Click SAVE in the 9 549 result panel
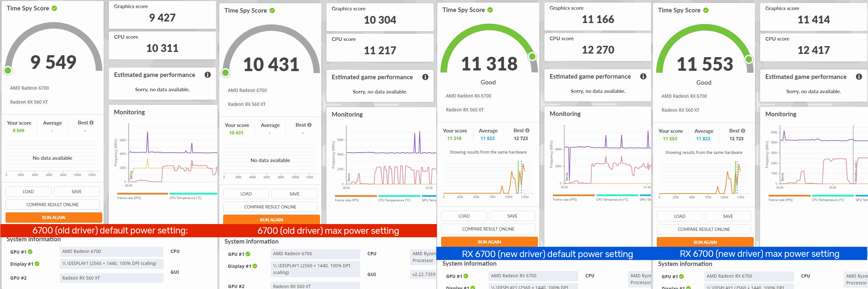 (77, 192)
